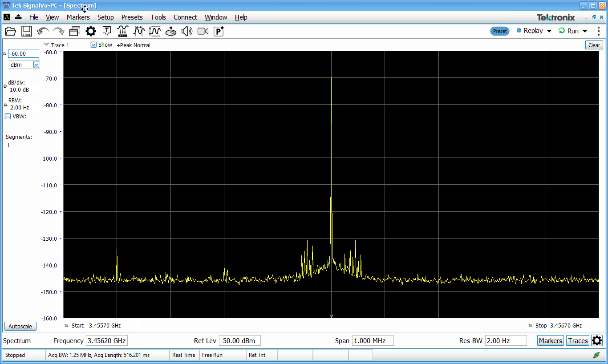Click the green Run circular arrow
Image resolution: width=608 pixels, height=364 pixels.
(562, 31)
